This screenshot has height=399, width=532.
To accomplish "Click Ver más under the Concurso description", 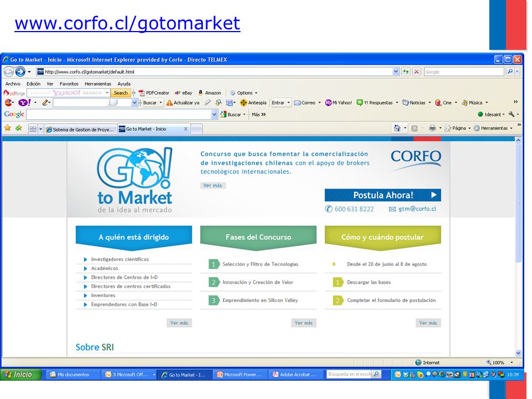I will click(213, 185).
